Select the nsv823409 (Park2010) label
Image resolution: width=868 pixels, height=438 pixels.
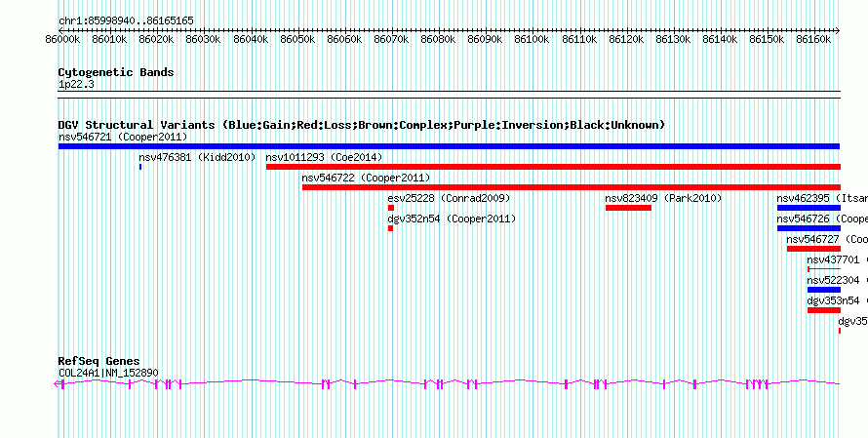(663, 198)
